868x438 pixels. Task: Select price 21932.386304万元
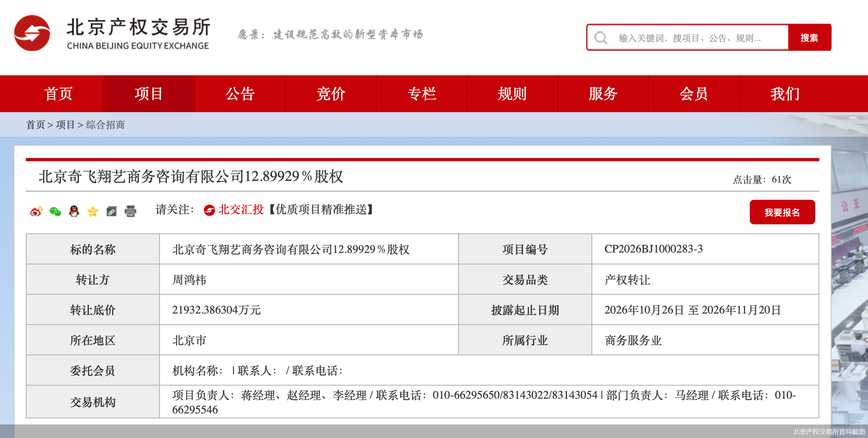[216, 310]
